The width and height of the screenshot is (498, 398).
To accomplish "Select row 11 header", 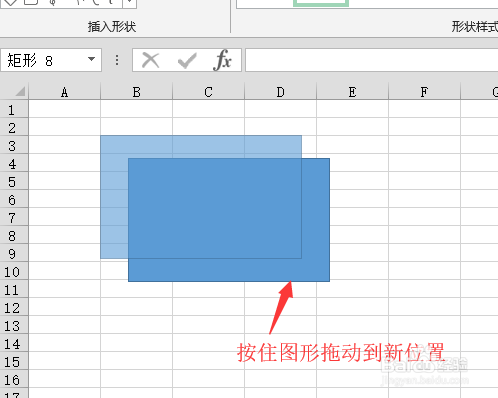I will 14,289.
